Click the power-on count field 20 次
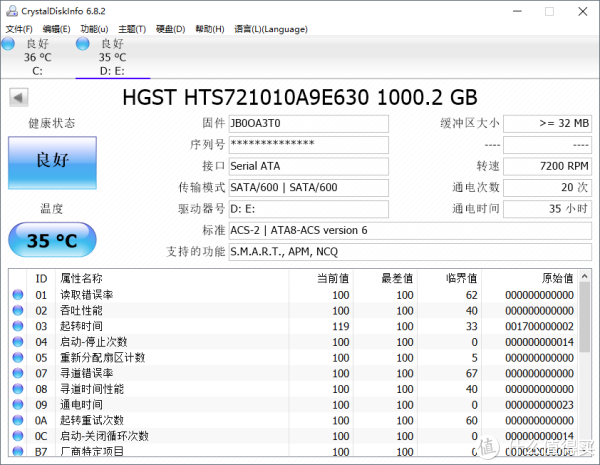Screen dimensions: 600x465 click(x=547, y=188)
